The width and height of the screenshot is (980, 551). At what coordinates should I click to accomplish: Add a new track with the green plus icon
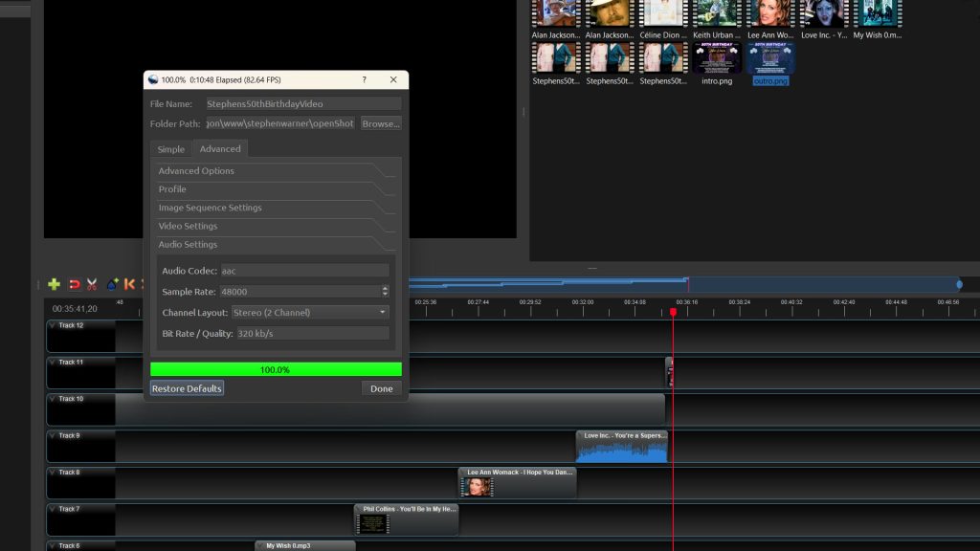click(54, 284)
